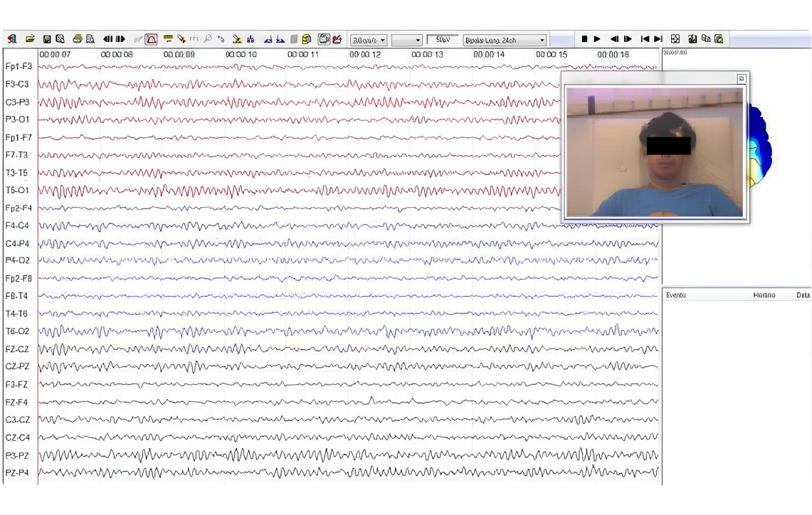The width and height of the screenshot is (812, 515).
Task: Select the Fp2-F4 channel label
Action: (x=19, y=208)
